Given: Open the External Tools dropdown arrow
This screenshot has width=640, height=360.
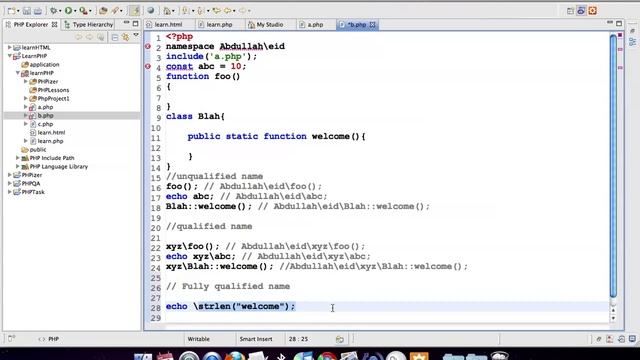Looking at the screenshot, I should (90, 11).
